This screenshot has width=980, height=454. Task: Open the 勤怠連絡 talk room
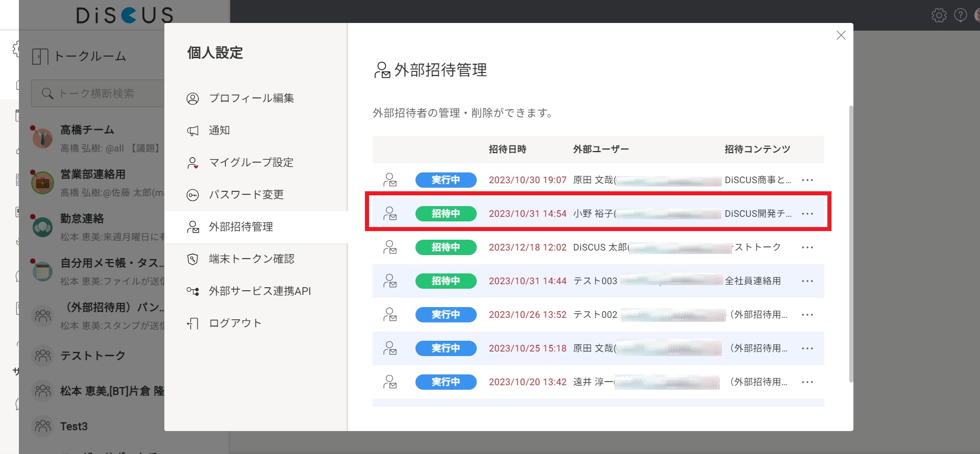tap(97, 227)
